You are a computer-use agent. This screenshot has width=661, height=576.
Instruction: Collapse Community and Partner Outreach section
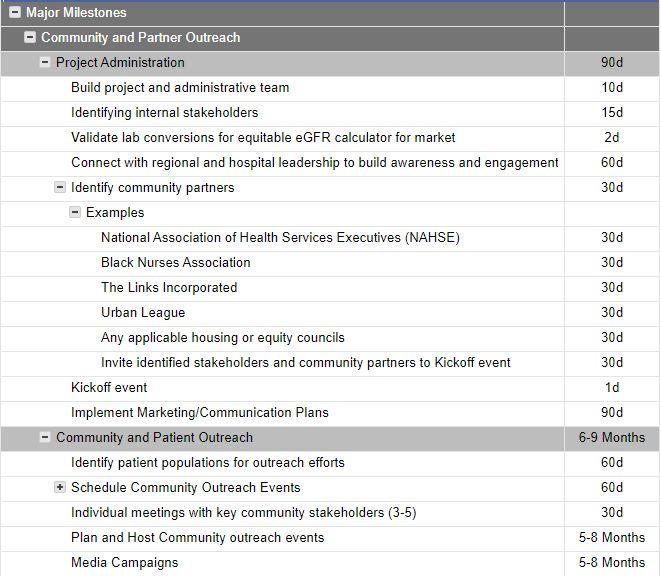click(x=30, y=37)
